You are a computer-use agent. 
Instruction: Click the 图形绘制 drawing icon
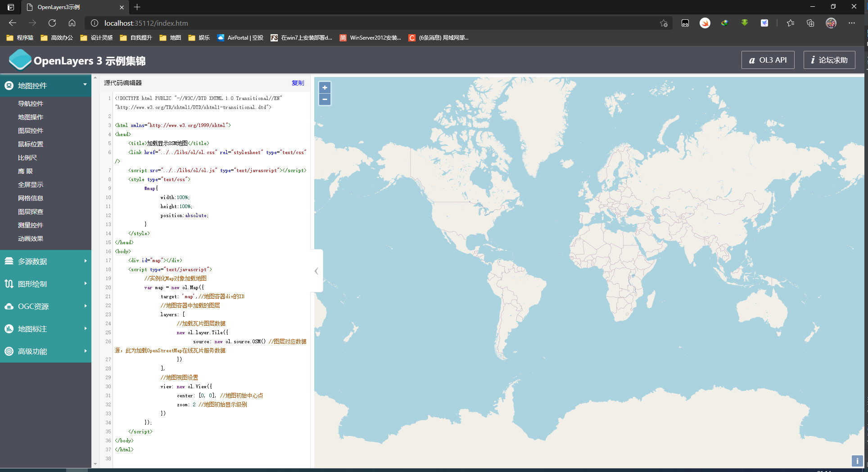(9, 284)
